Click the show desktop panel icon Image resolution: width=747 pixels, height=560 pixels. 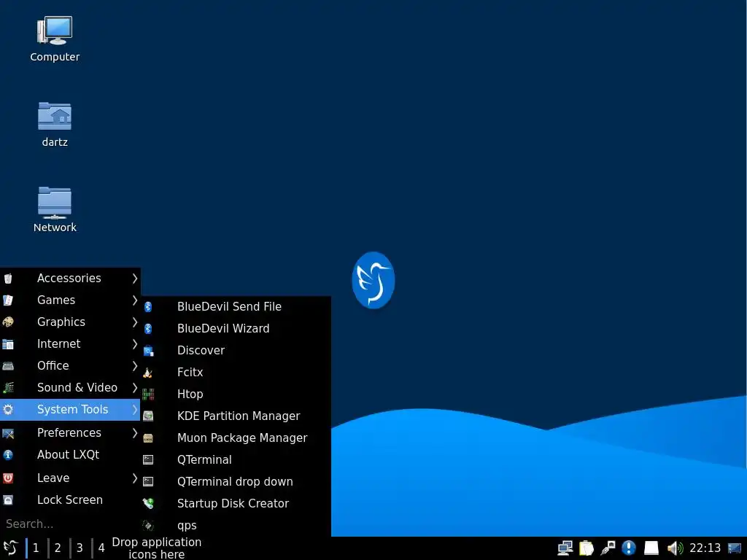735,548
